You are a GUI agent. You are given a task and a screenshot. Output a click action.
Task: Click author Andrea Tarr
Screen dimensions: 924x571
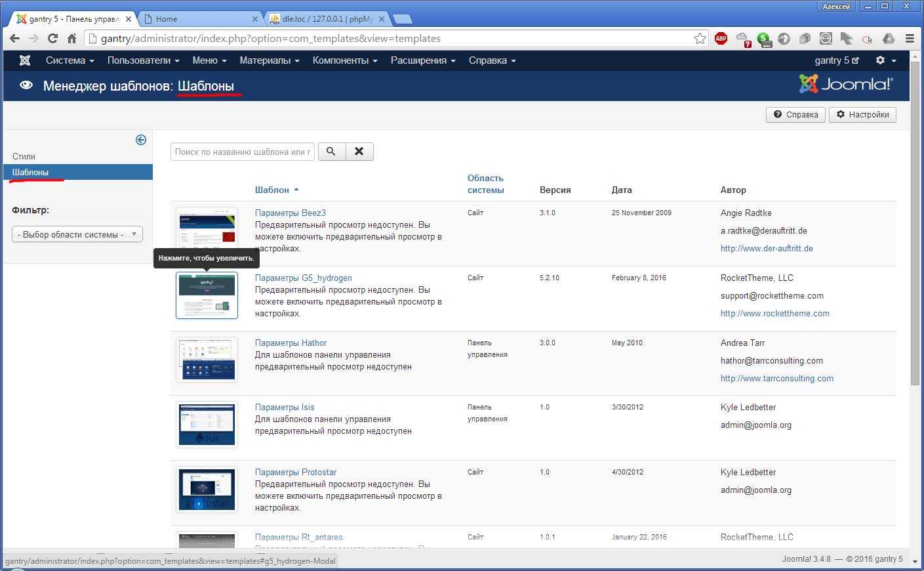pyautogui.click(x=742, y=343)
